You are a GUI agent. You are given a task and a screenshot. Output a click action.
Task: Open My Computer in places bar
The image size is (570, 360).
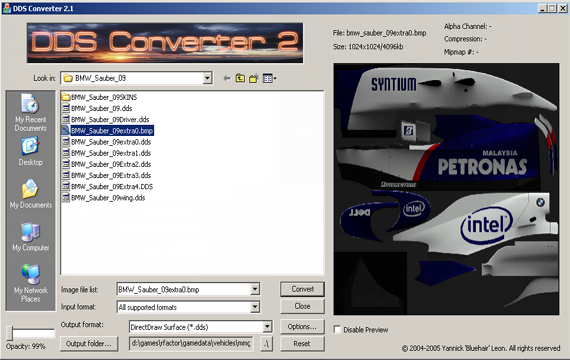[31, 237]
